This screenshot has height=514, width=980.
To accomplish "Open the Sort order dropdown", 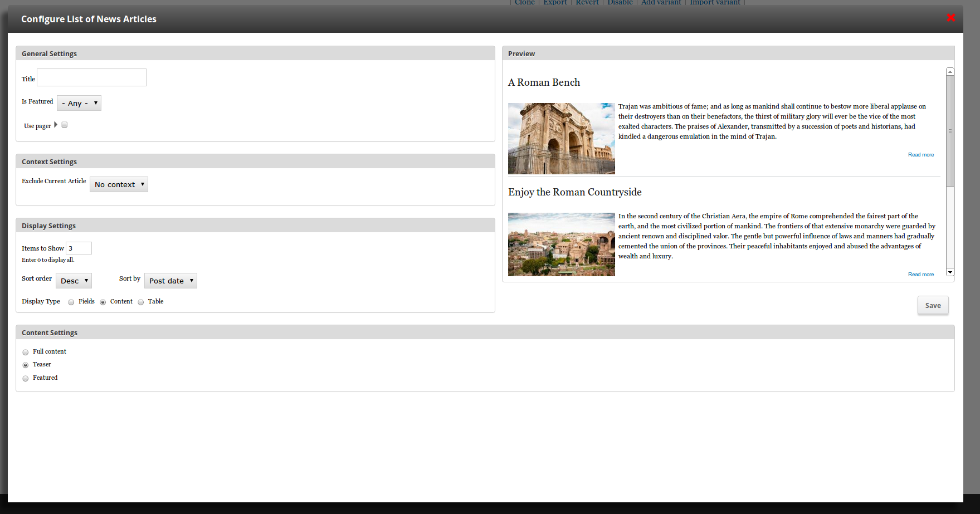I will [74, 281].
